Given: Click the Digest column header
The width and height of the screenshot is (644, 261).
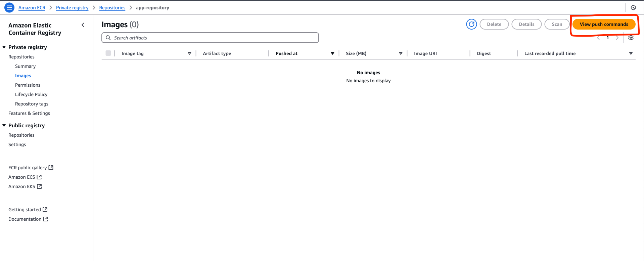Looking at the screenshot, I should tap(484, 53).
